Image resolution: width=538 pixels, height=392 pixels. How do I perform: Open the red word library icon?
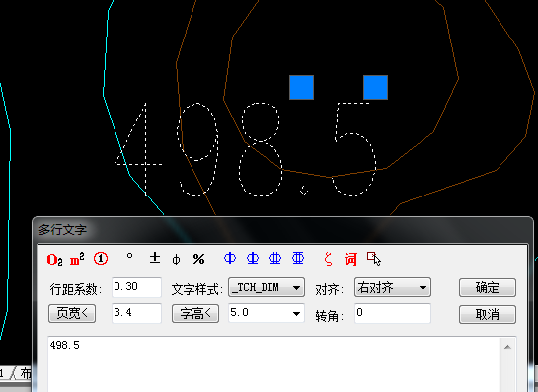coord(350,259)
